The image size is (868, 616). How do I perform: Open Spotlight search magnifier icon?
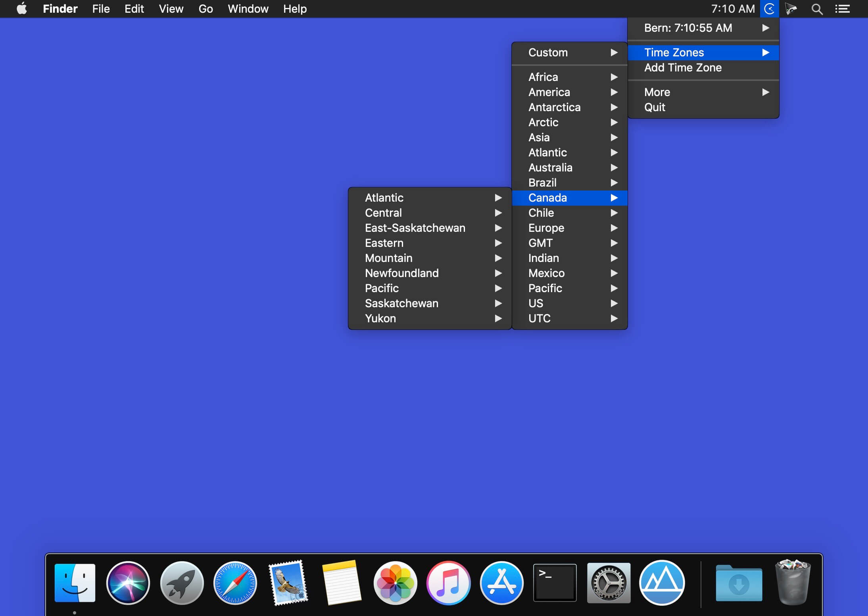click(x=816, y=9)
